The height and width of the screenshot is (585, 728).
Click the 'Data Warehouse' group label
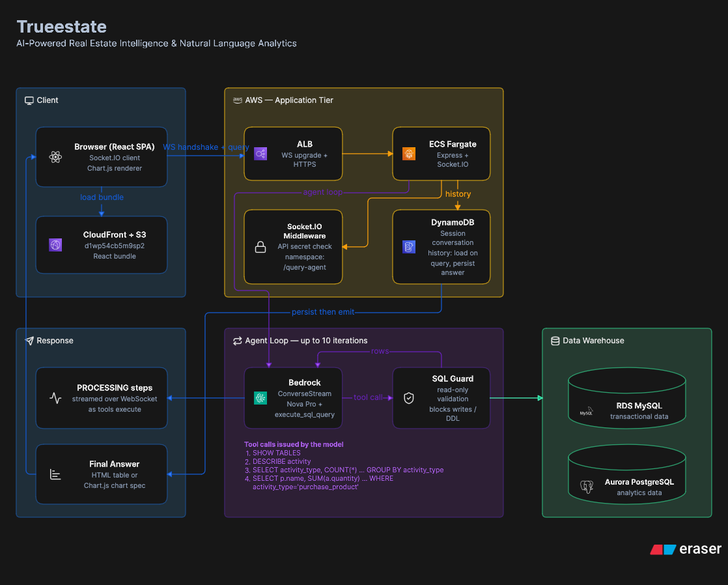tap(593, 341)
